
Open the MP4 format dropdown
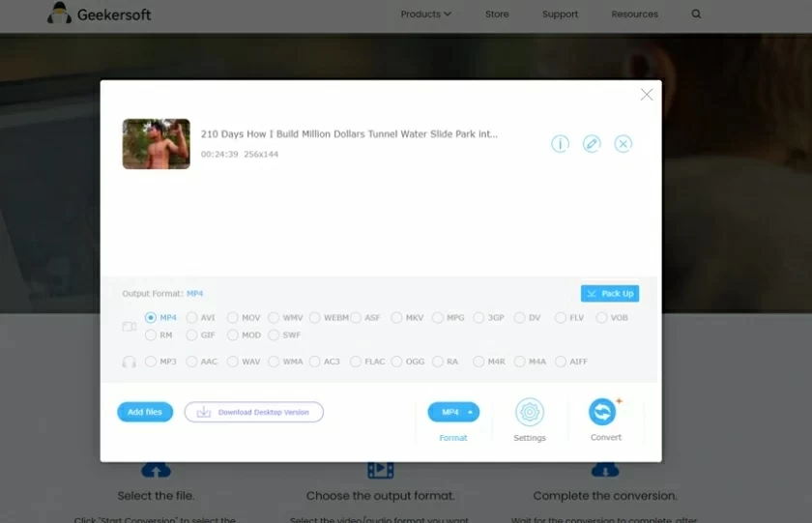point(453,413)
